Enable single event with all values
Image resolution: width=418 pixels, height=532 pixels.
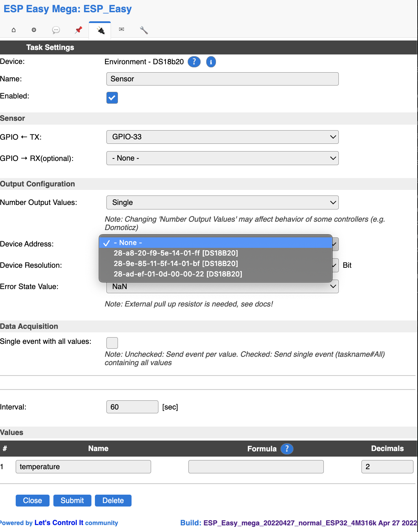pos(112,343)
